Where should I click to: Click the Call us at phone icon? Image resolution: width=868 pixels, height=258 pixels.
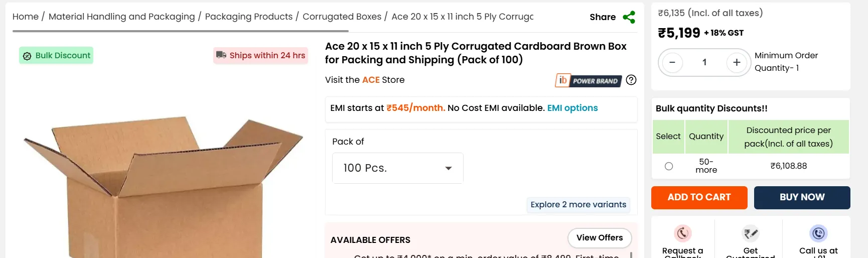(x=818, y=233)
